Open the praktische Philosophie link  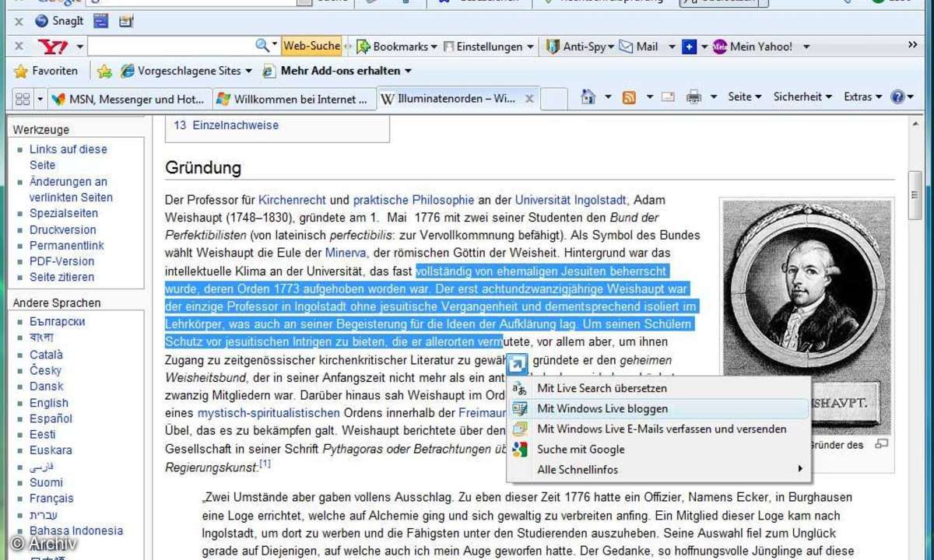pos(413,200)
